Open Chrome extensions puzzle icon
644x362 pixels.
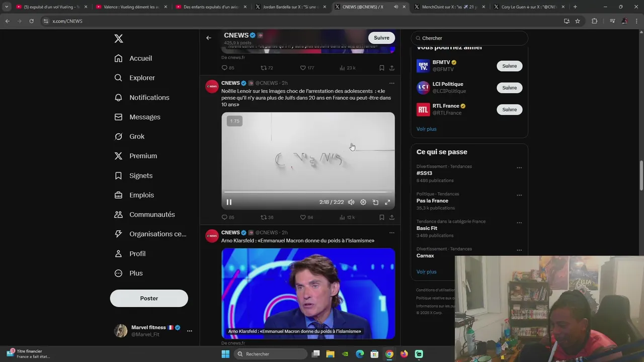pyautogui.click(x=594, y=21)
